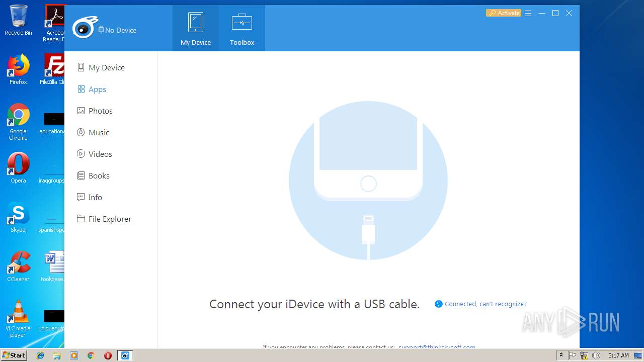The image size is (644, 362).
Task: Open media player taskbar icon
Action: pos(74,355)
